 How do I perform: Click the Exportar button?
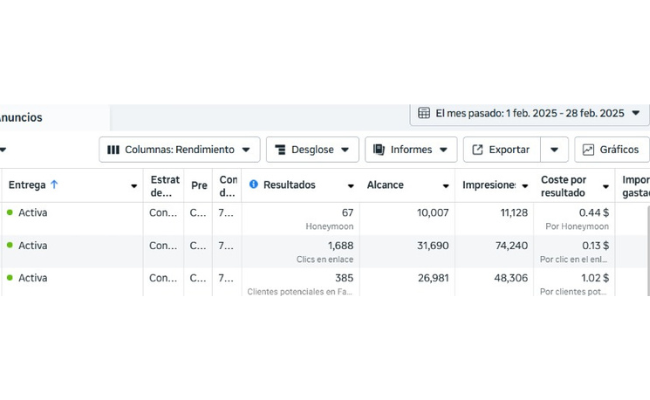pos(501,150)
